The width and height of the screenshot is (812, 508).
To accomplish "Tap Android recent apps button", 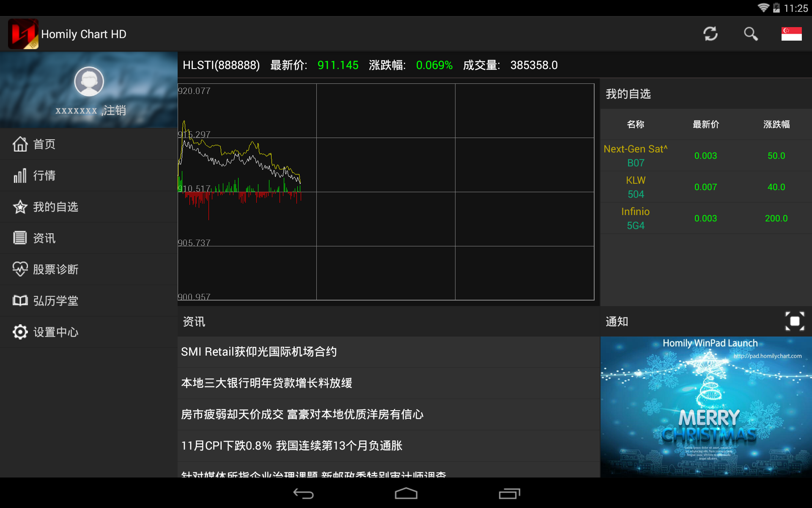I will click(509, 494).
